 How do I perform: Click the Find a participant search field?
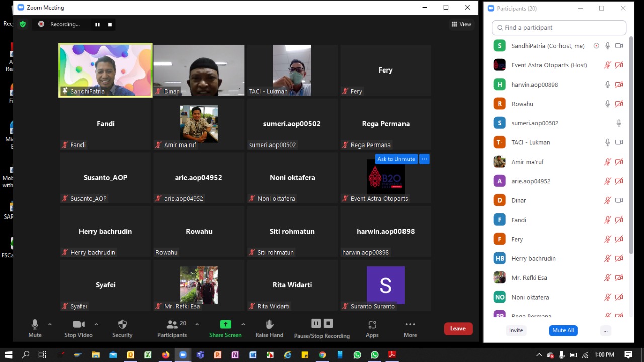[x=559, y=28]
